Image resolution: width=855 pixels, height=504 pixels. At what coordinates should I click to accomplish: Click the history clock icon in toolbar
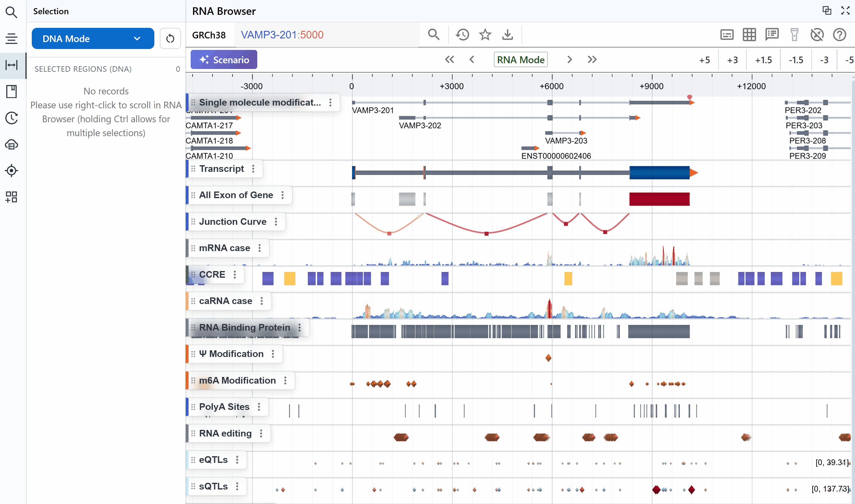click(x=462, y=35)
